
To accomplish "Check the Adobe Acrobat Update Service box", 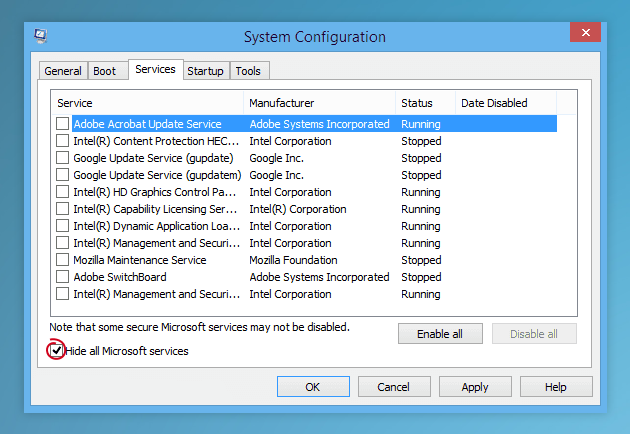I will (62, 123).
